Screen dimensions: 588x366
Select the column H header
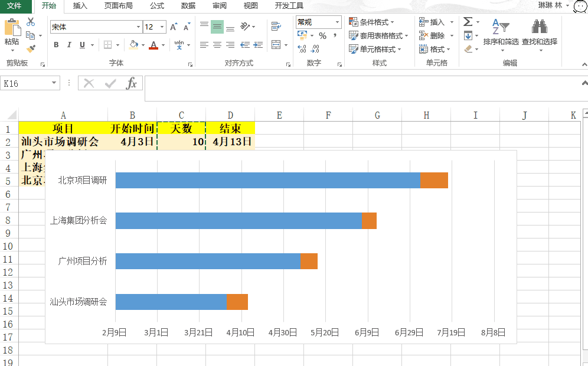[426, 115]
